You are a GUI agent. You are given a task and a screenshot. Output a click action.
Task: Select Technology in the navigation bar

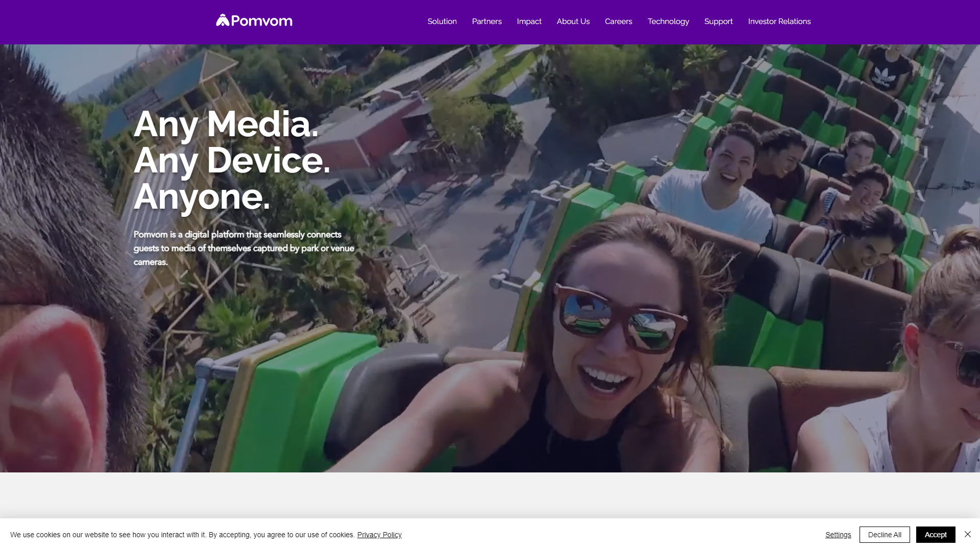click(x=668, y=21)
